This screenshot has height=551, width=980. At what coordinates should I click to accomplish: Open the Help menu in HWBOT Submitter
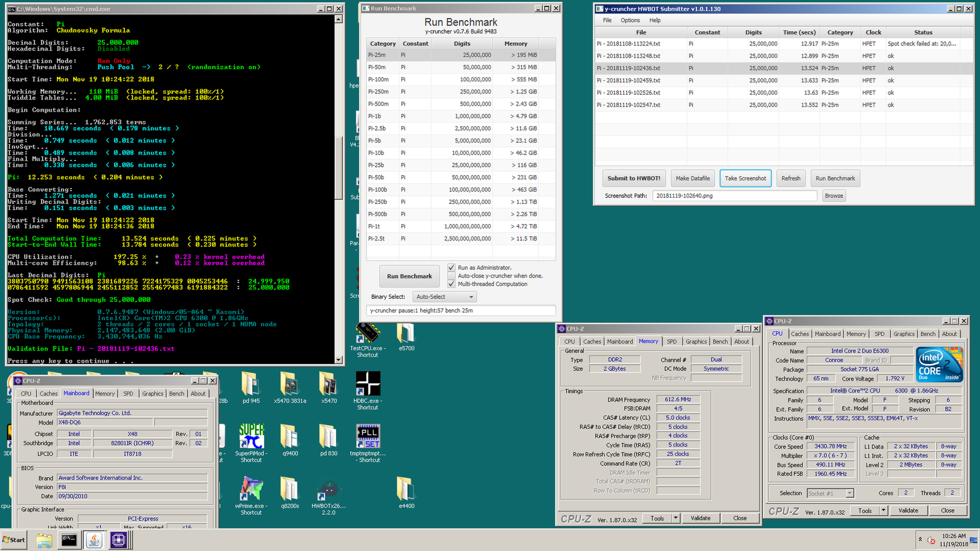(x=655, y=20)
